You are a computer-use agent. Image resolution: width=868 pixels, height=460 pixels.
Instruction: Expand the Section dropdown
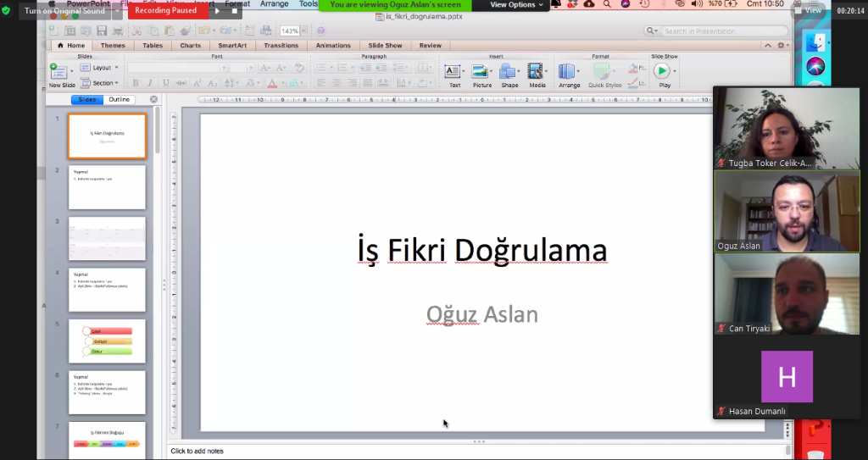point(103,83)
